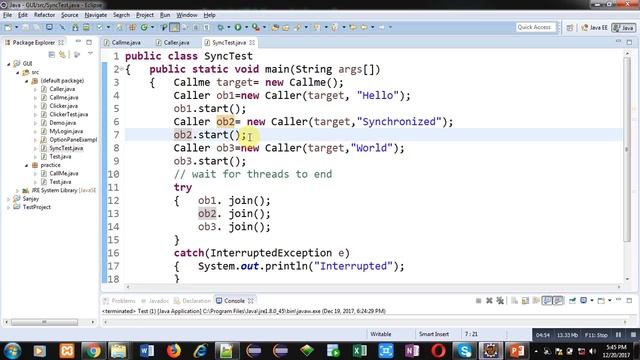The image size is (640, 360).
Task: Click the editor vertical scrollbar
Action: coord(627,149)
